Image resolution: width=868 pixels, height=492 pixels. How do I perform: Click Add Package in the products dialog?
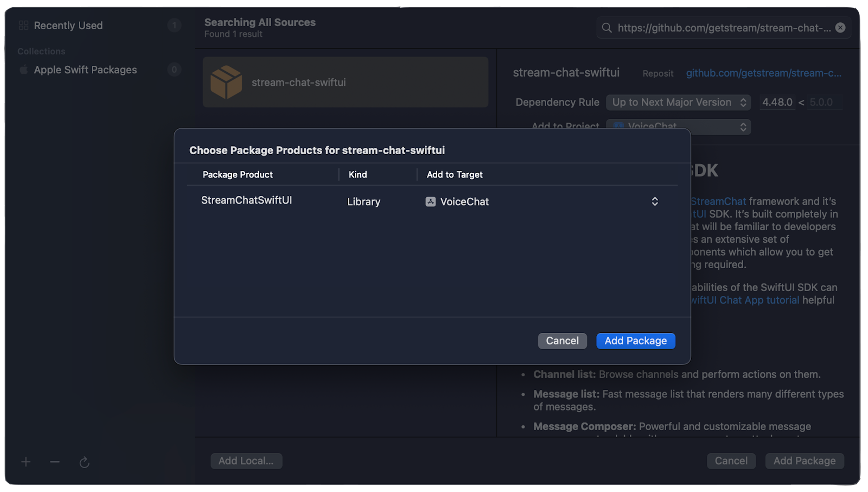[x=635, y=340]
